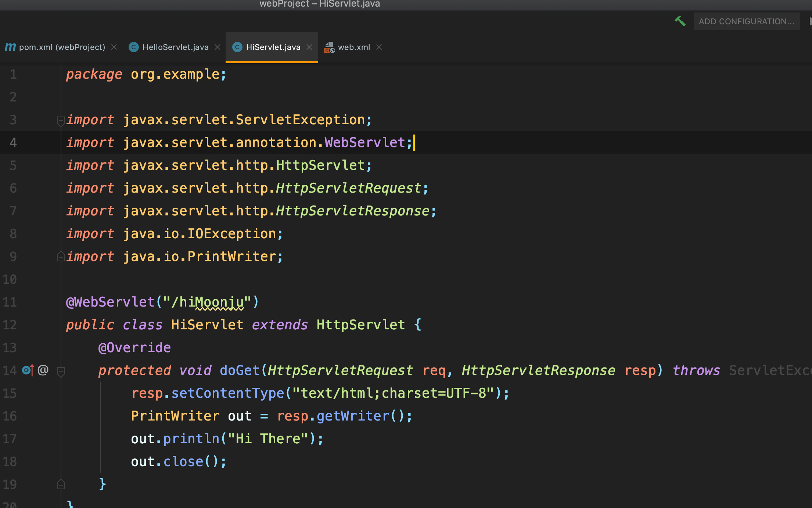The width and height of the screenshot is (812, 508).
Task: Click the class icon on HiServlet.java tab
Action: [237, 47]
